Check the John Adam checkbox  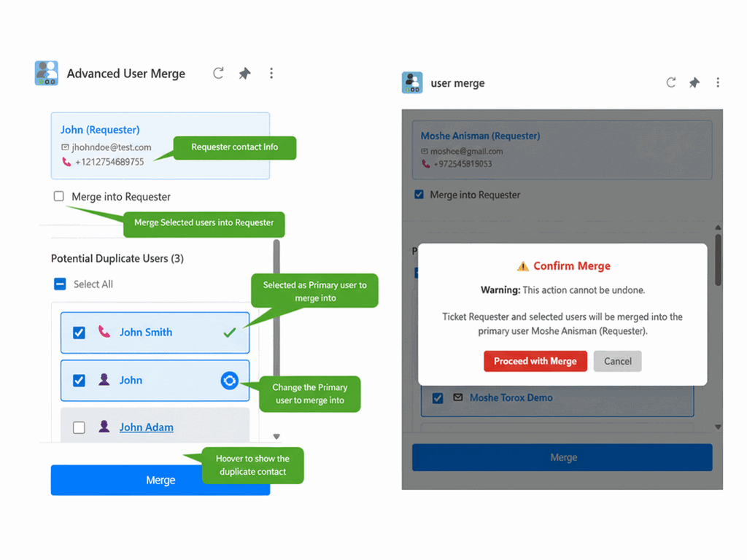point(78,427)
